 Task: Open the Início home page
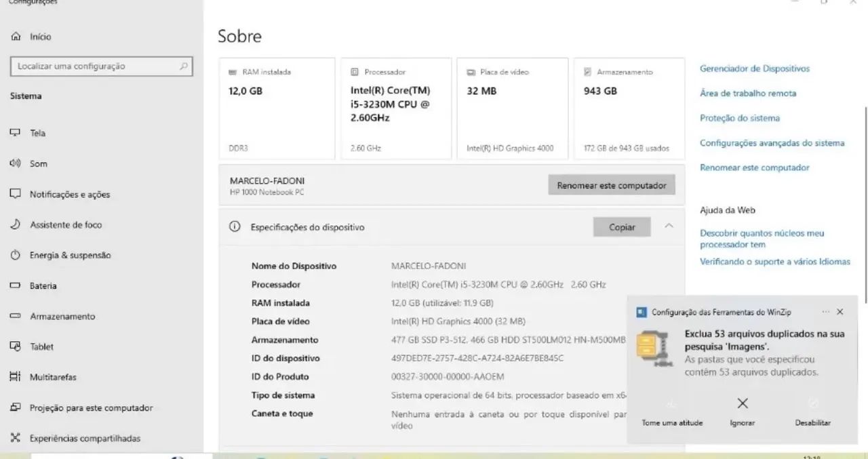pyautogui.click(x=31, y=37)
